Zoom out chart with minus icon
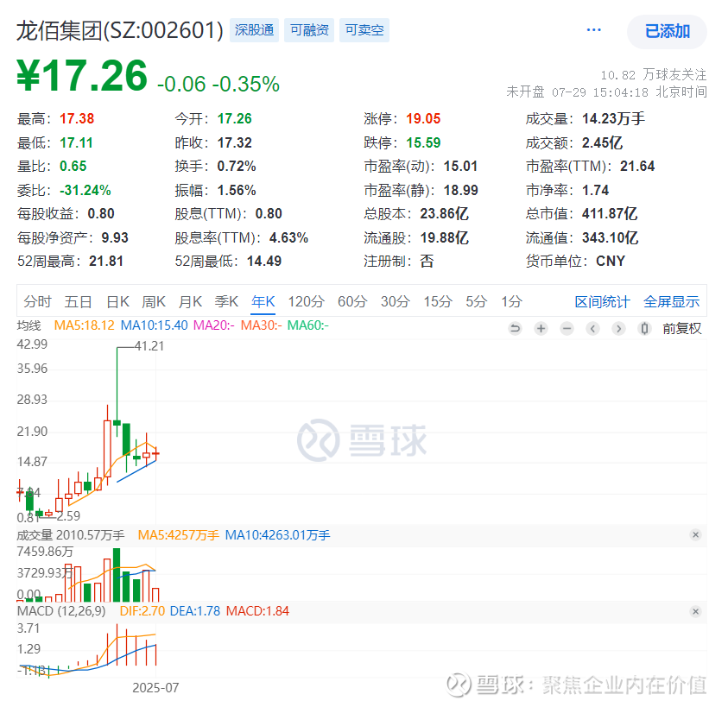Viewport: 728px width, 707px height. pyautogui.click(x=567, y=329)
